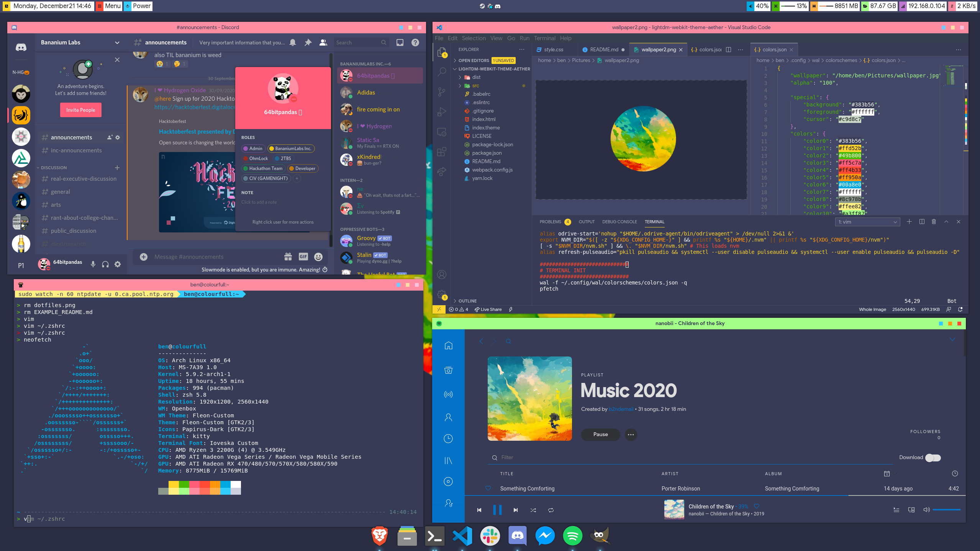Open hacktoberfest link in Discord message
The width and height of the screenshot is (980, 551).
195,107
